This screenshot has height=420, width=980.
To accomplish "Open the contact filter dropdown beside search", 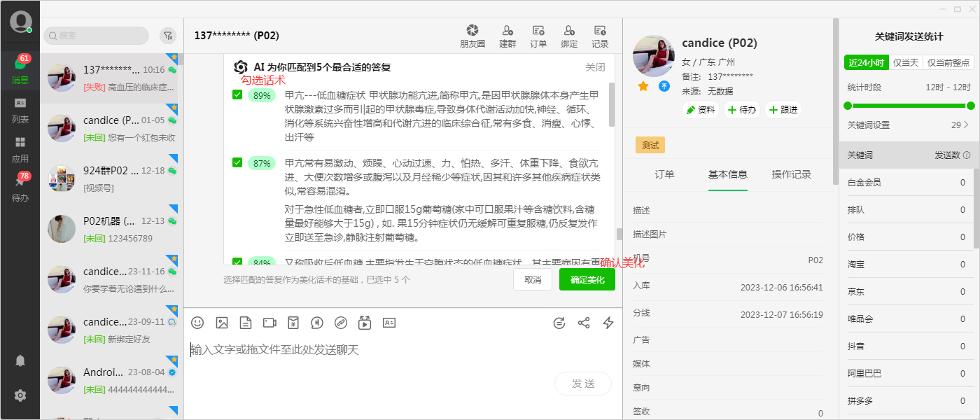I will 167,36.
